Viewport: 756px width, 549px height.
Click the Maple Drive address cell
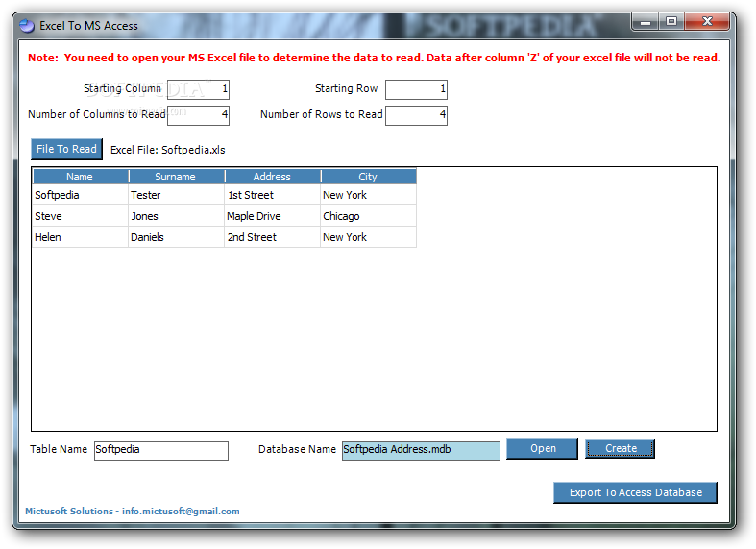273,216
